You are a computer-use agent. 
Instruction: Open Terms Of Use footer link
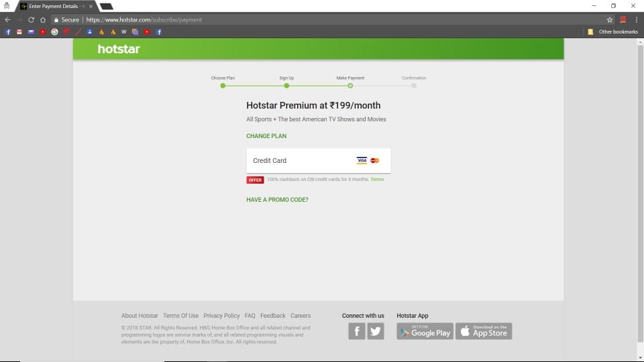(x=180, y=316)
